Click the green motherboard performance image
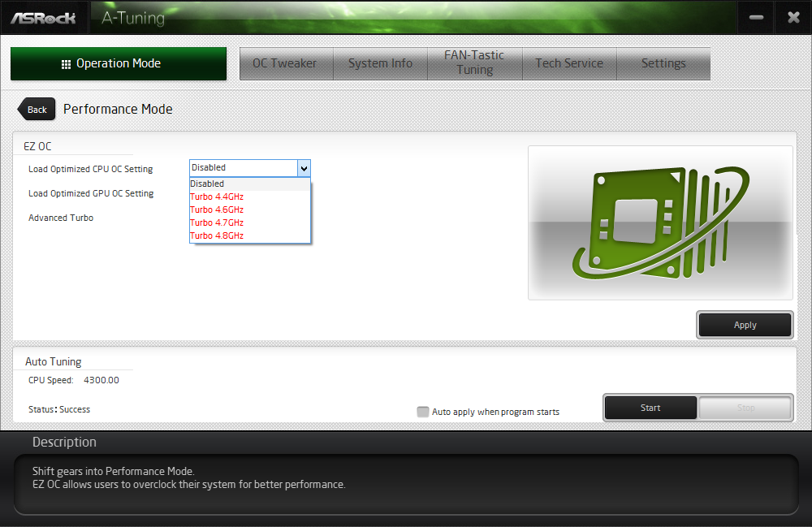The height and width of the screenshot is (527, 812). [x=660, y=222]
